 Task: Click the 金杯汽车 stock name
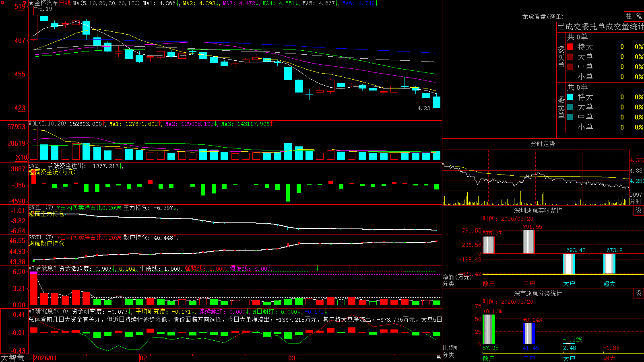(x=46, y=3)
